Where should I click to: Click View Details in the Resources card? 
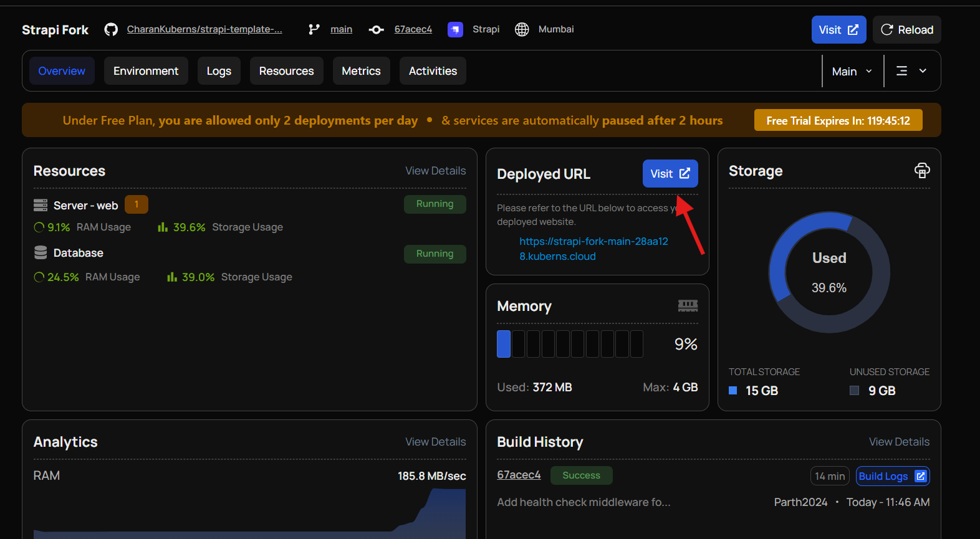[x=435, y=171]
